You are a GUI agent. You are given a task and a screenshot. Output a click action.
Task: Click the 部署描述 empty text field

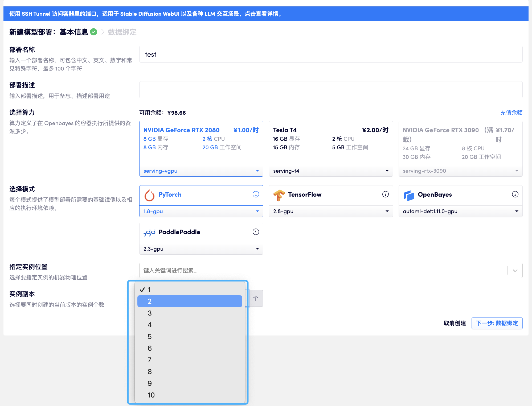(x=331, y=90)
